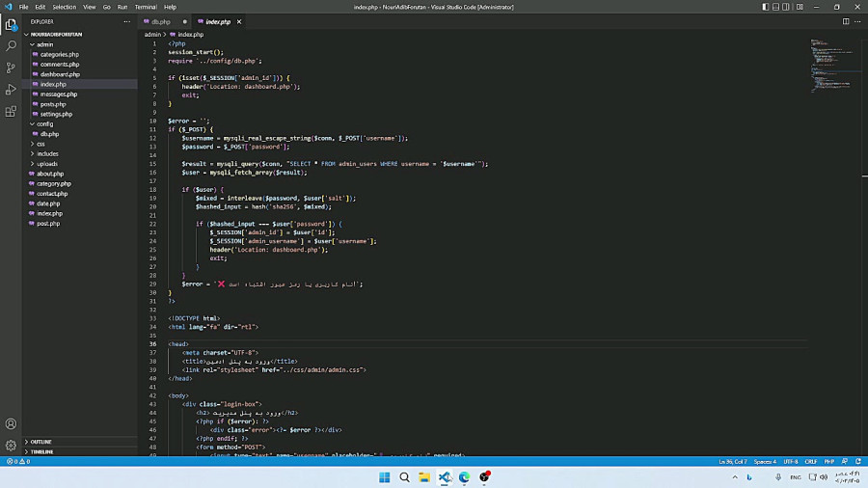The image size is (868, 488).
Task: Click Ln 36, Col 7 in status bar
Action: click(732, 461)
